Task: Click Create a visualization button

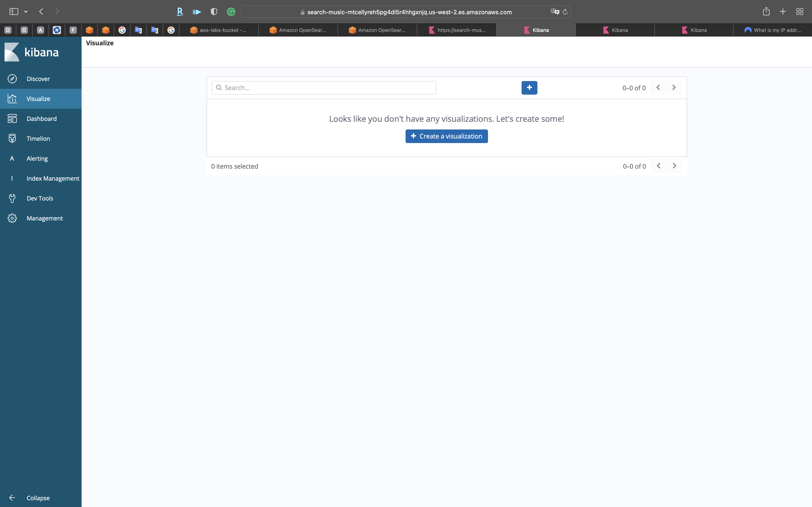Action: (446, 136)
